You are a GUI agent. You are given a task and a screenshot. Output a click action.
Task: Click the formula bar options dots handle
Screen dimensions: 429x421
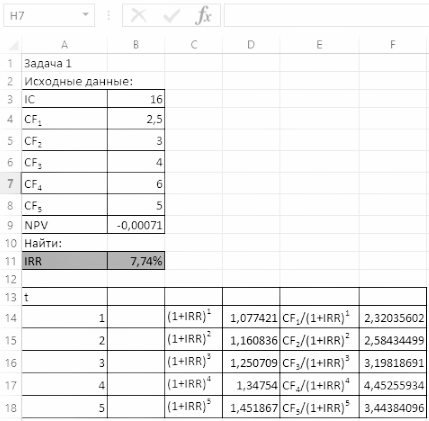(109, 15)
